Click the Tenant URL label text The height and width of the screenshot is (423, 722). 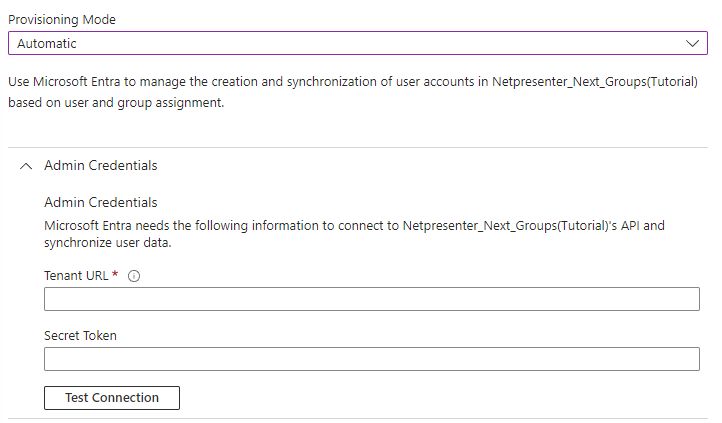[x=76, y=276]
